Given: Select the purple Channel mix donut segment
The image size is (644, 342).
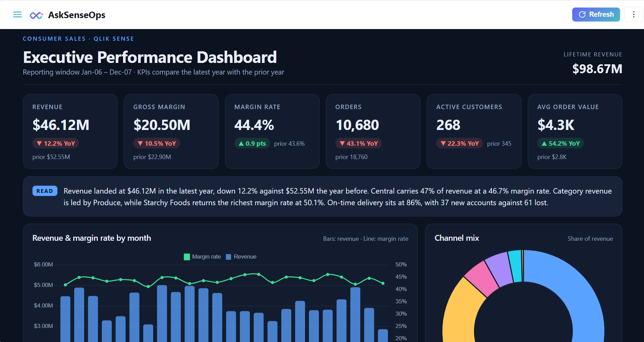Looking at the screenshot, I should [x=499, y=269].
